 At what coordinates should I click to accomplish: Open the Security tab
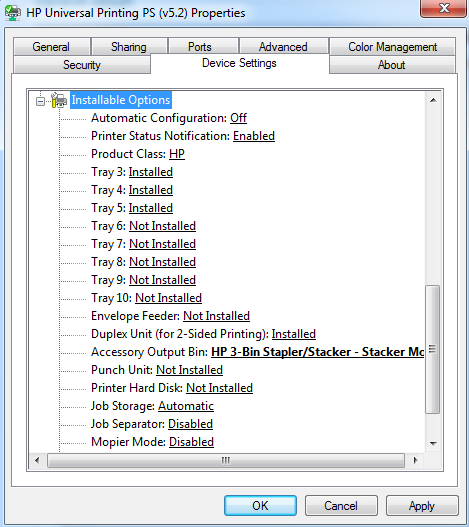click(82, 65)
